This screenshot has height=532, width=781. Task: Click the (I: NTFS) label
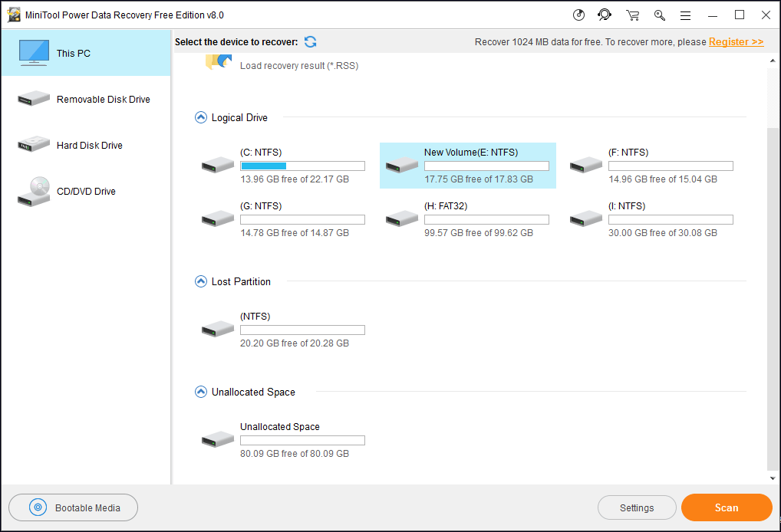[627, 206]
